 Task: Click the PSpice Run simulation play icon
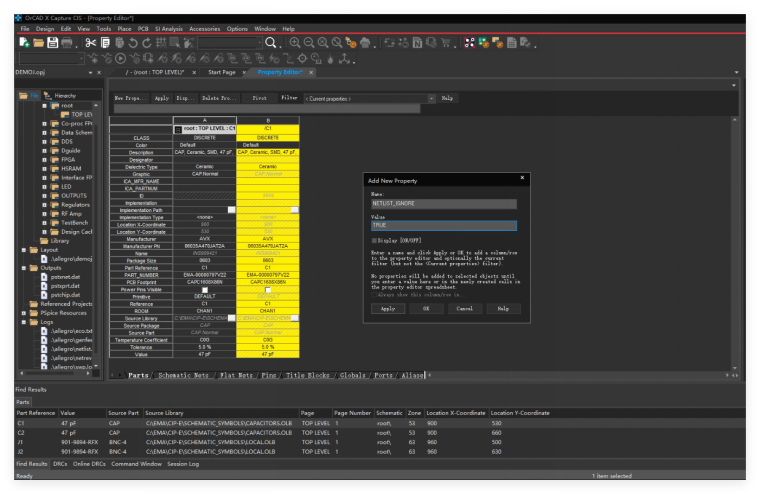120,59
